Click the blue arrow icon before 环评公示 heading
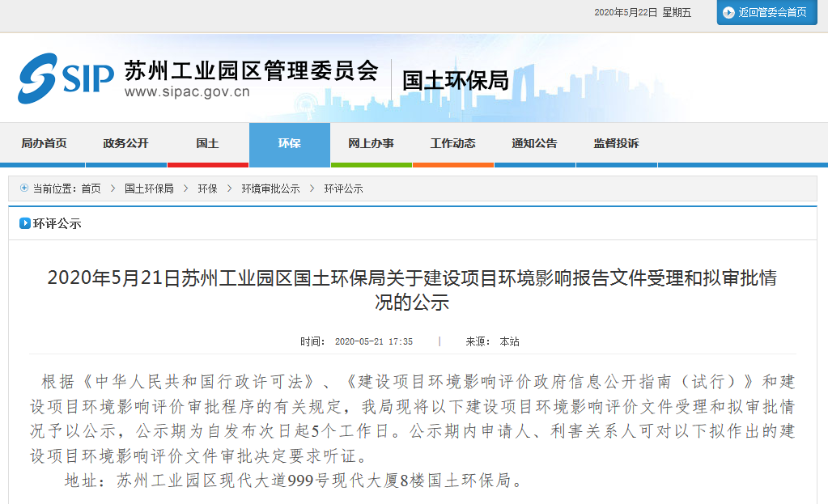 tap(25, 224)
